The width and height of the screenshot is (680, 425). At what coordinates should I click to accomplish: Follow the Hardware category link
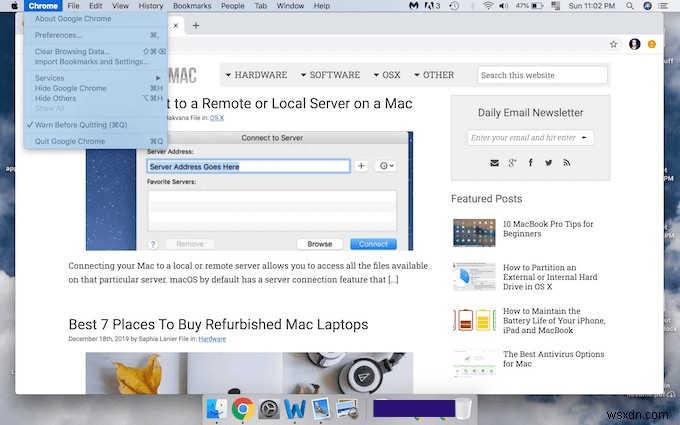tap(212, 339)
